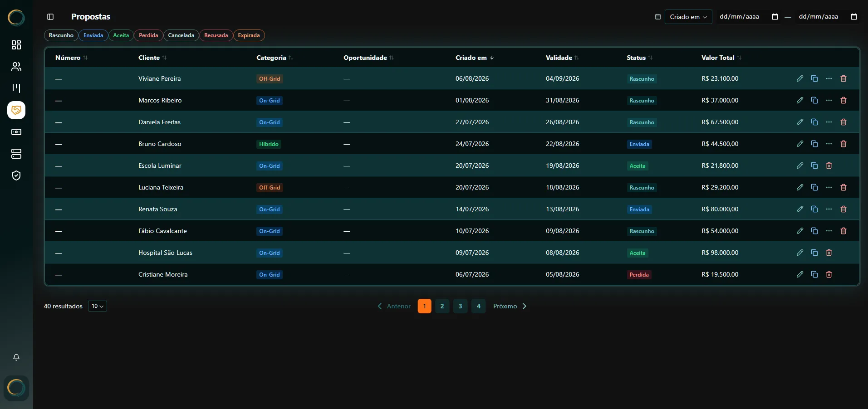
Task: Open the dashboard grid icon in sidebar
Action: point(16,45)
